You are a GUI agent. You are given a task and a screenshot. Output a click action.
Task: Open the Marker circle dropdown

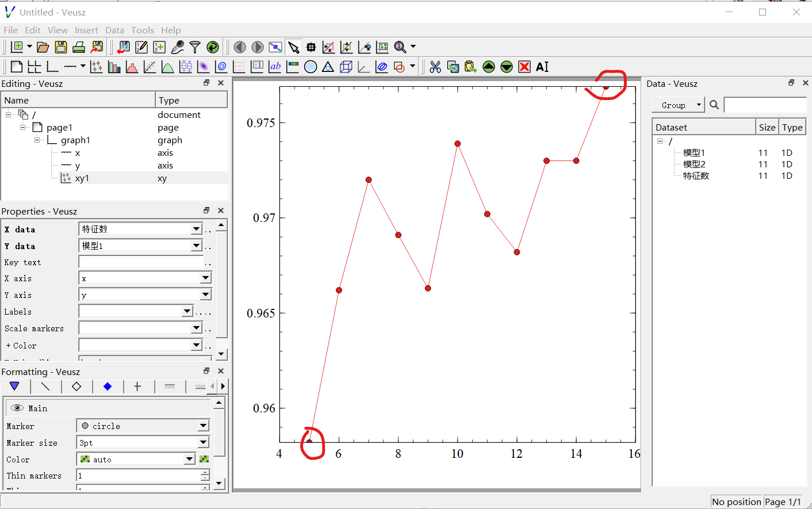203,426
